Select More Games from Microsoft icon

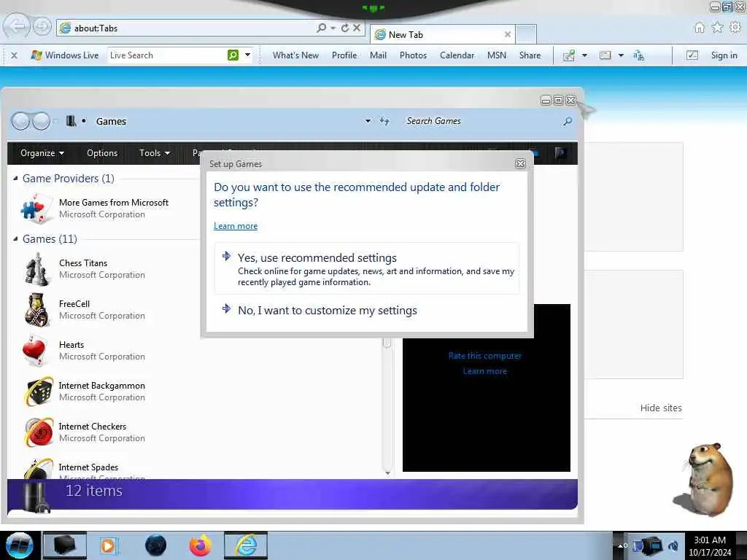tap(36, 208)
